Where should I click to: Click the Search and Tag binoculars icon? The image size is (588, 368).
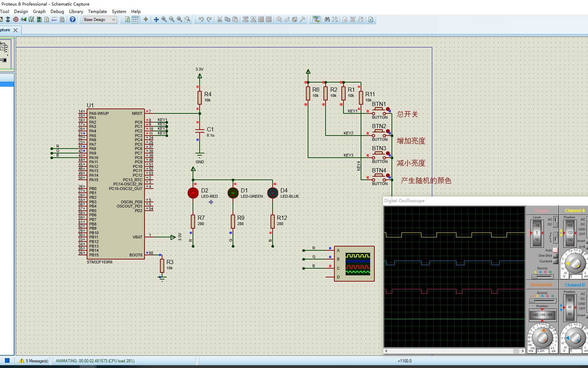(327, 20)
